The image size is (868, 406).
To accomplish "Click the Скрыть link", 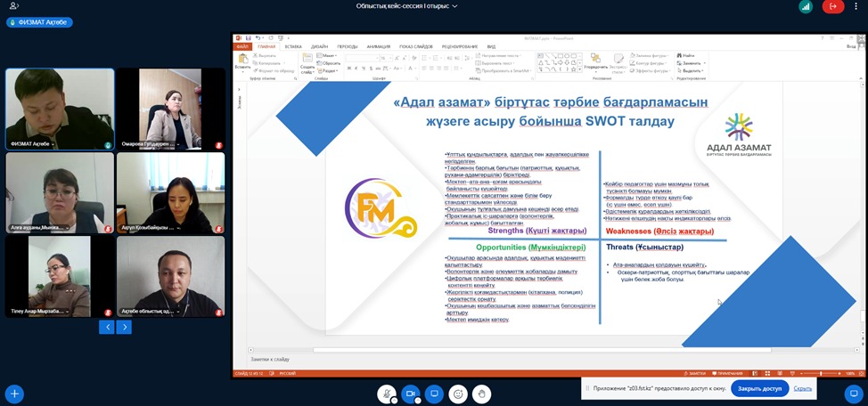I will coord(803,388).
